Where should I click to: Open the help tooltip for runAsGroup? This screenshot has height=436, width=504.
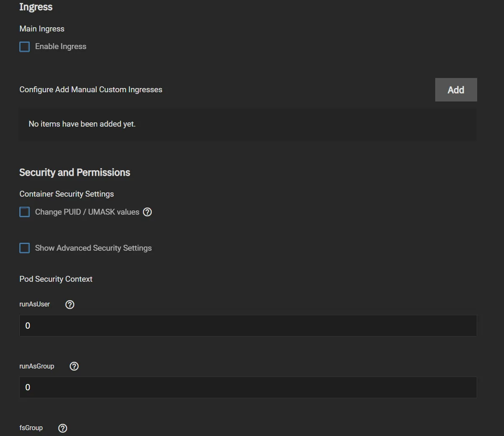[74, 366]
